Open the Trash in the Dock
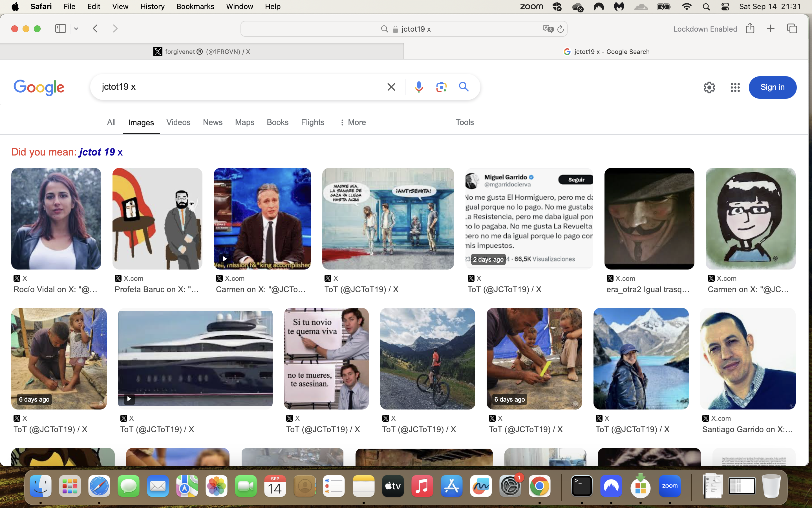The height and width of the screenshot is (508, 812). 771,486
